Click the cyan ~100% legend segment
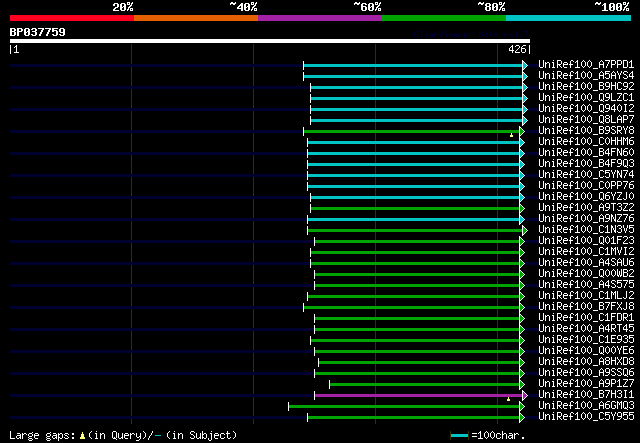The height and width of the screenshot is (443, 640). coord(569,18)
